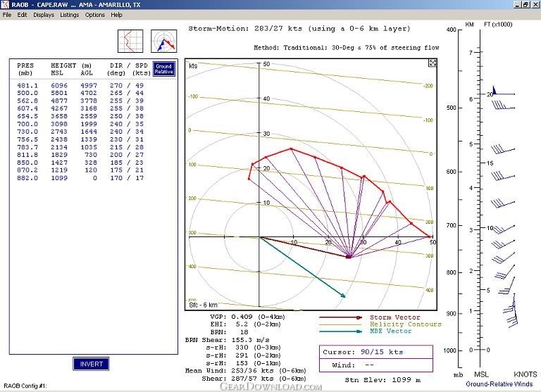Select the 481.1 mb data row
The image size is (541, 392).
pyautogui.click(x=80, y=85)
